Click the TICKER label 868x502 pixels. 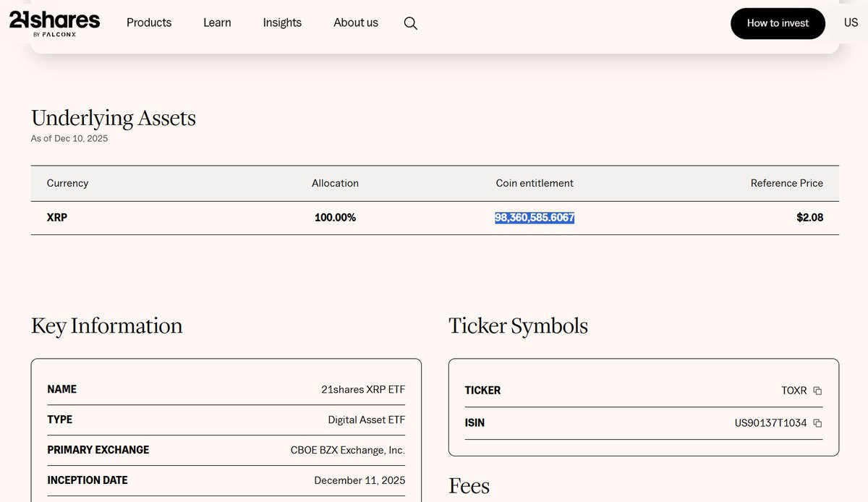[x=482, y=391]
